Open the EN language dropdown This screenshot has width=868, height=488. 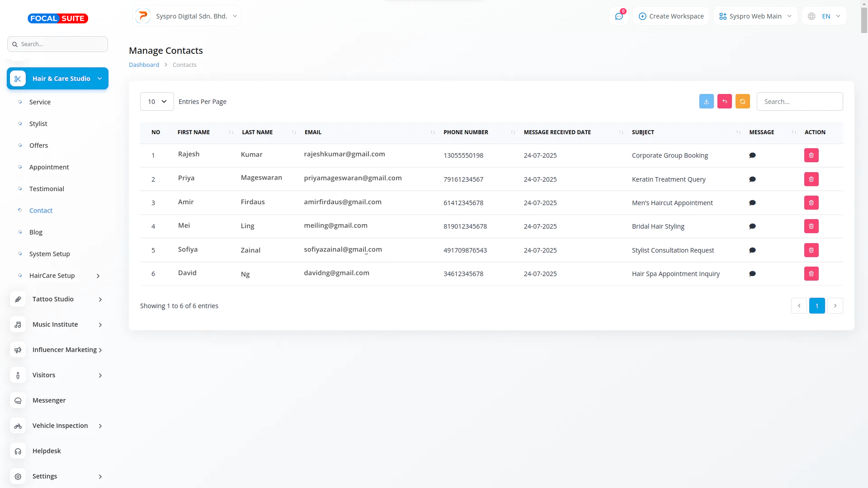(x=825, y=16)
